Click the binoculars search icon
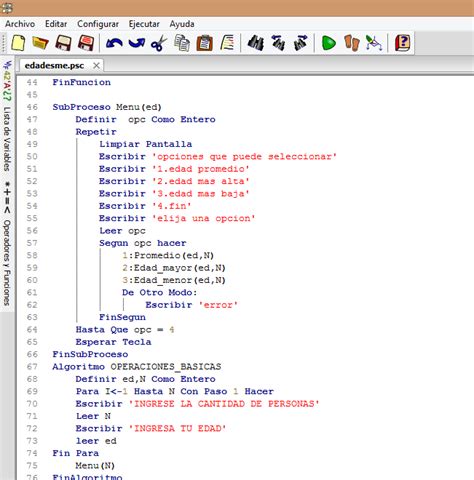Screen dimensions: 474x480 pos(256,43)
